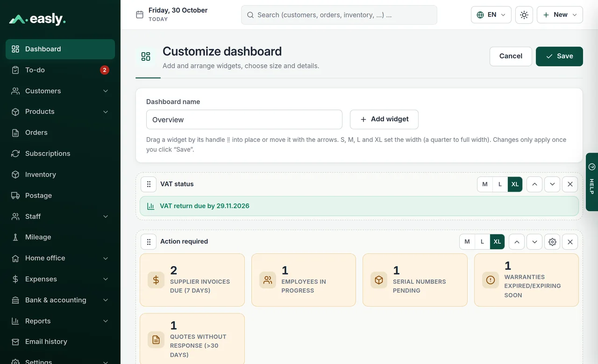Click the Cancel button
Viewport: 598px width, 364px height.
[x=511, y=56]
